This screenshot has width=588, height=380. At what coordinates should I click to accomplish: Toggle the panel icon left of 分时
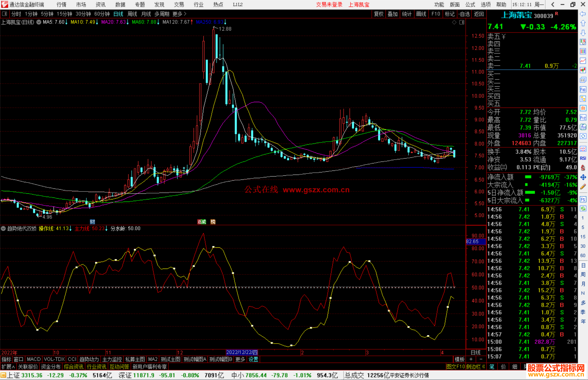point(5,14)
